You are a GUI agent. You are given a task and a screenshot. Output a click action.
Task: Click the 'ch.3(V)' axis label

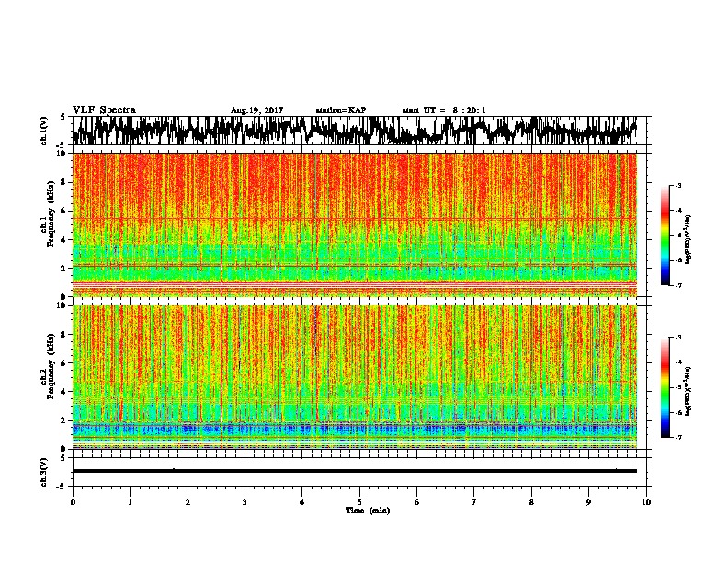pyautogui.click(x=44, y=472)
